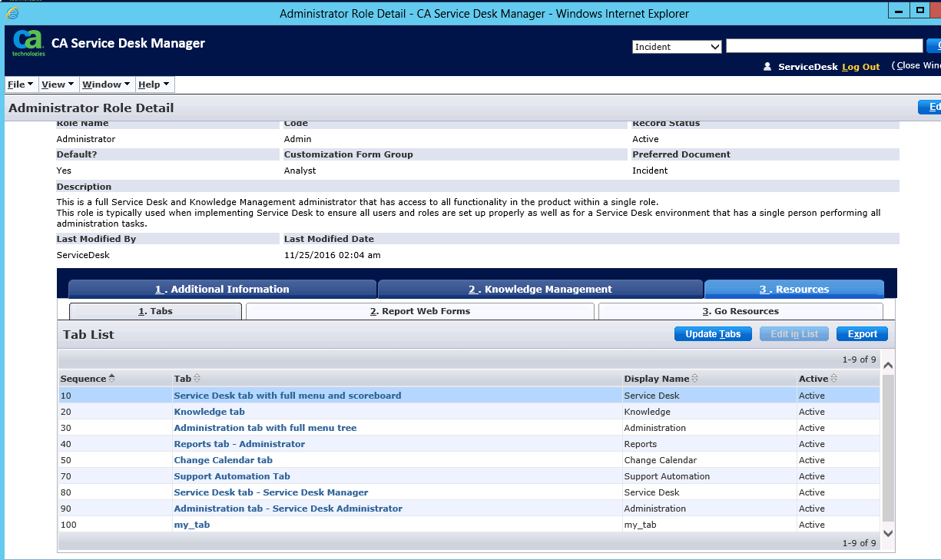The width and height of the screenshot is (941, 560).
Task: Click sort arrows beside Display Name header
Action: (695, 378)
